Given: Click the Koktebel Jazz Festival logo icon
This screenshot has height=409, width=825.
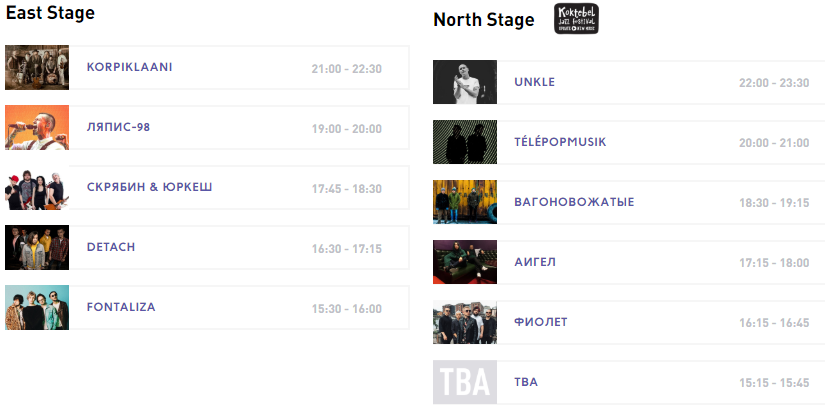Looking at the screenshot, I should [576, 19].
